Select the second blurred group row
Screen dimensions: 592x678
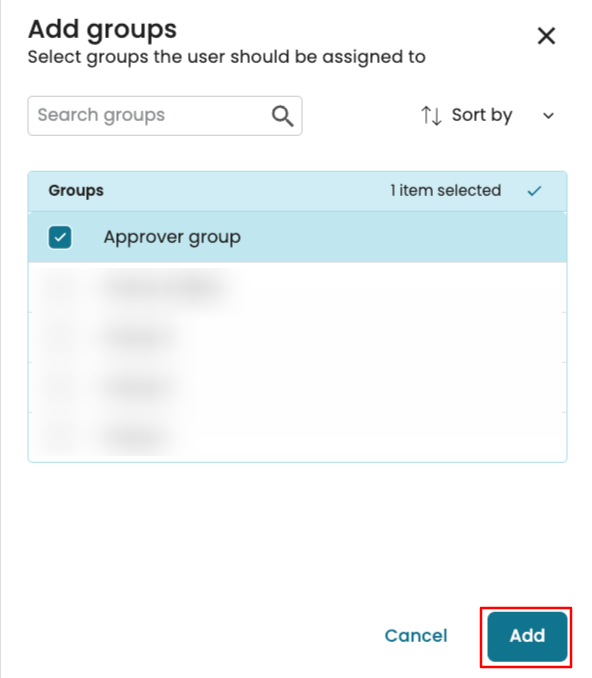[298, 337]
